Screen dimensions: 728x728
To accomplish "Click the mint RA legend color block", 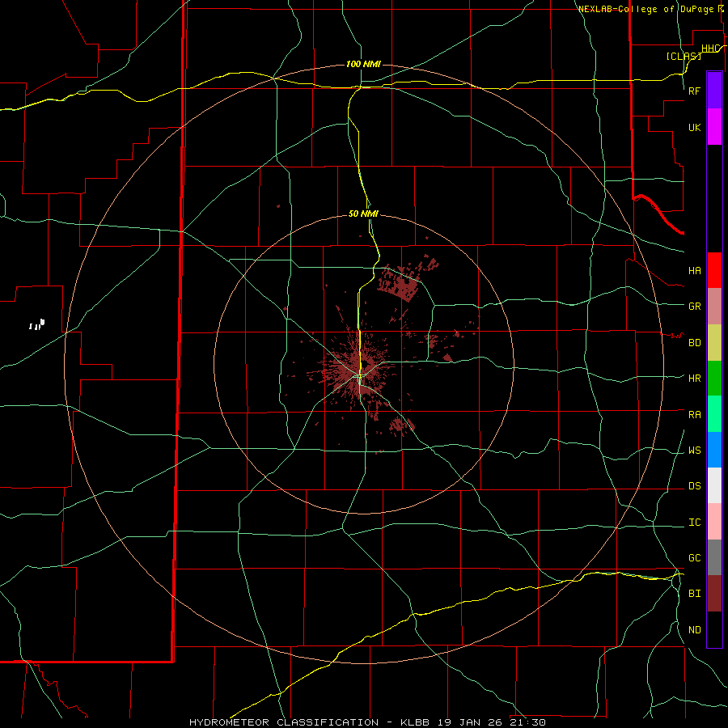I will tap(714, 414).
